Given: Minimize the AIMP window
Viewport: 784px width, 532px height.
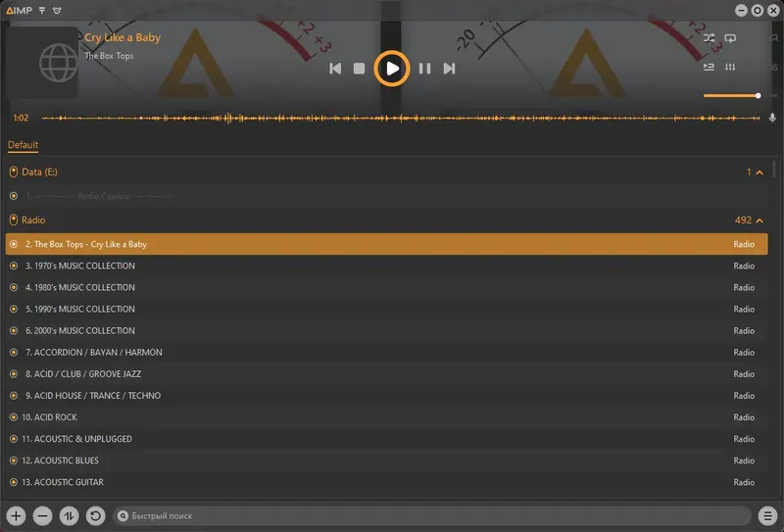Looking at the screenshot, I should (742, 10).
